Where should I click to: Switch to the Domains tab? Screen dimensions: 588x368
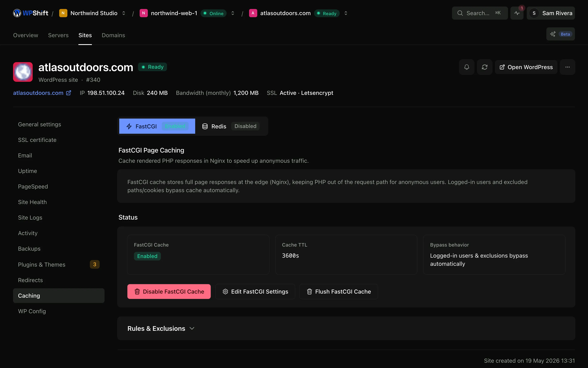[x=114, y=35]
